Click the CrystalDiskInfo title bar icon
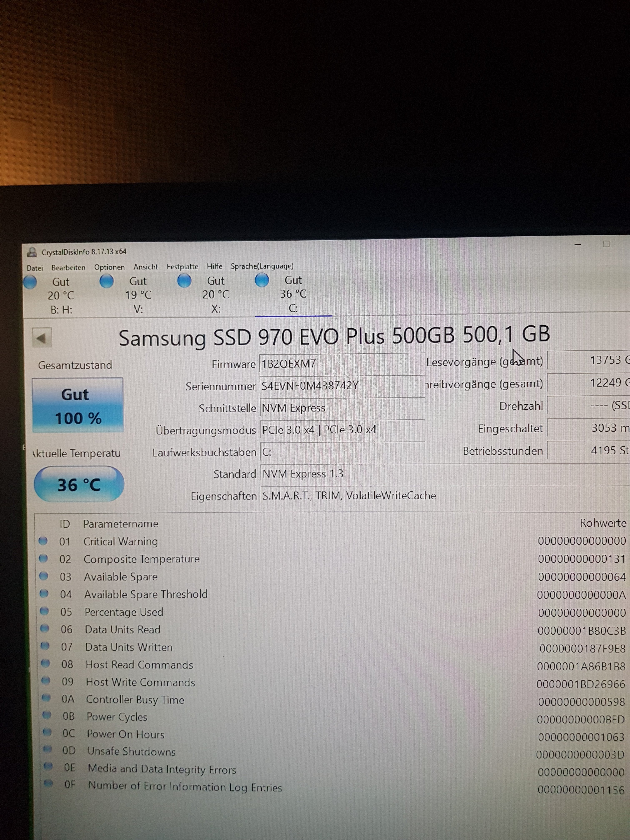Screen dimensions: 630x840 pos(32,252)
